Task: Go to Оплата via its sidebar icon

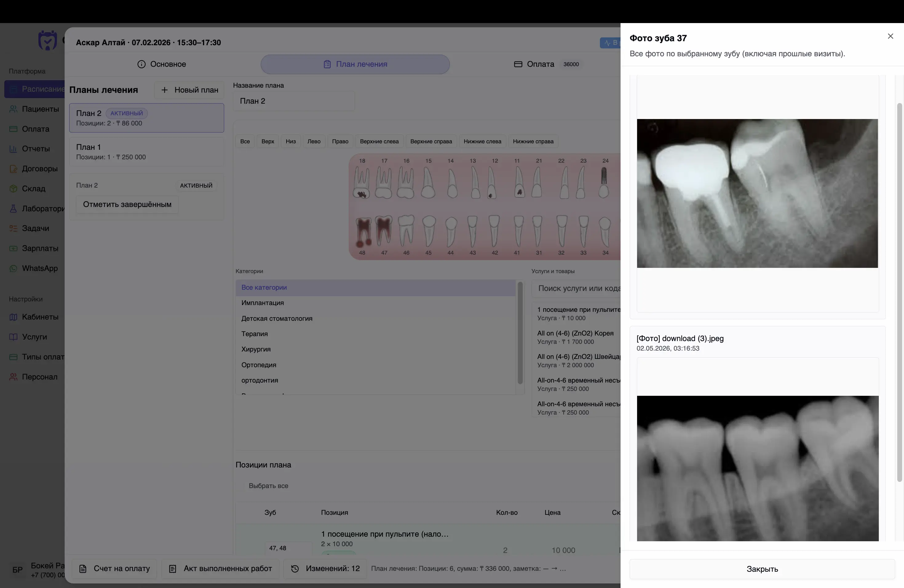Action: point(13,129)
